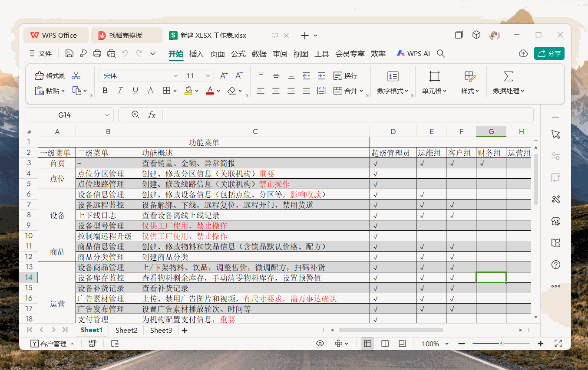
Task: Open the Formulas (公式) ribbon tab
Action: [x=238, y=54]
